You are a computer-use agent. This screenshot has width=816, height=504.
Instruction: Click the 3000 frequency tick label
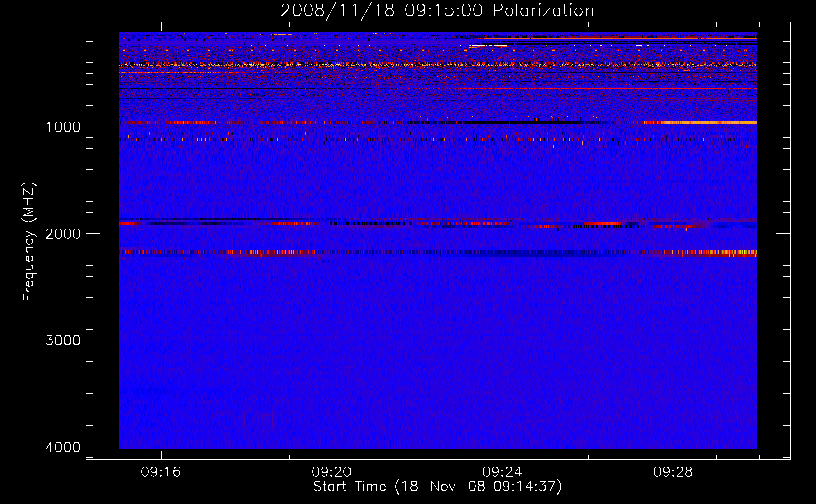[63, 340]
